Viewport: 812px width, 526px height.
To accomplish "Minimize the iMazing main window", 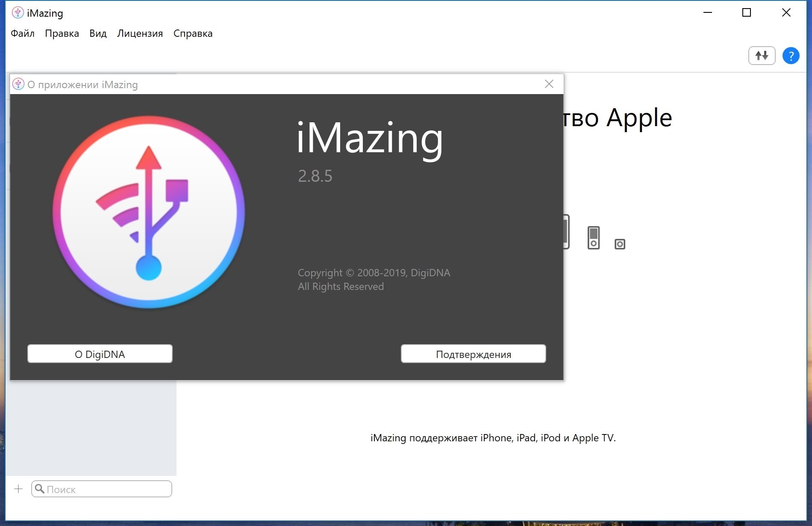I will tap(708, 13).
